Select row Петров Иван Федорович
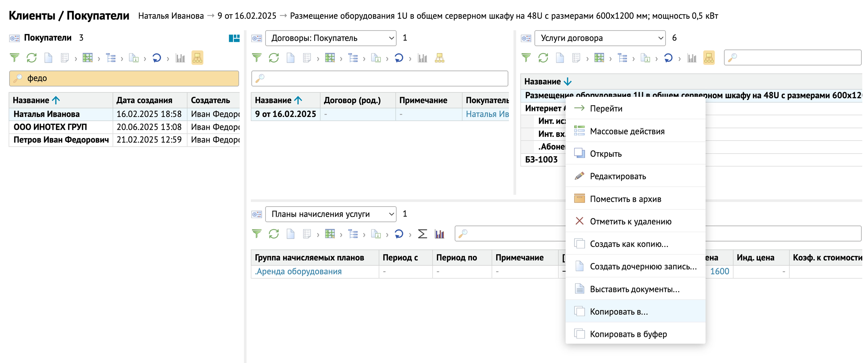 pyautogui.click(x=124, y=140)
